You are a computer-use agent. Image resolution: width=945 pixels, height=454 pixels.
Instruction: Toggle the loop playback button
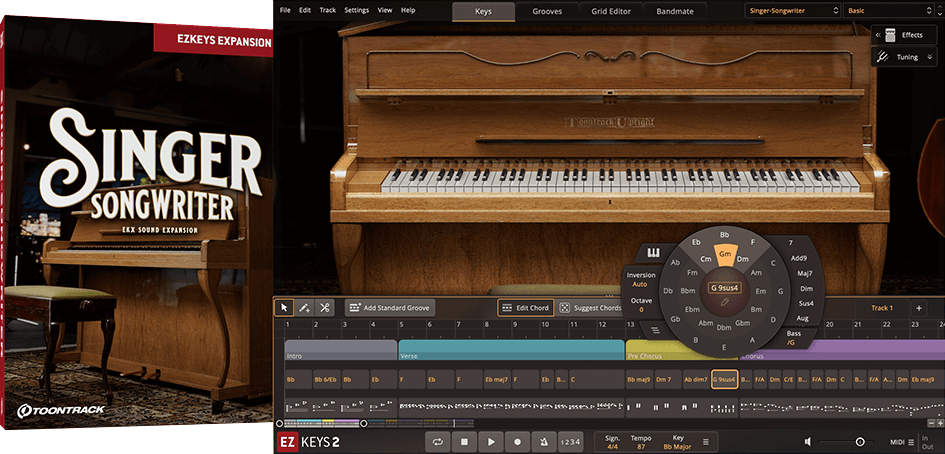pyautogui.click(x=438, y=442)
